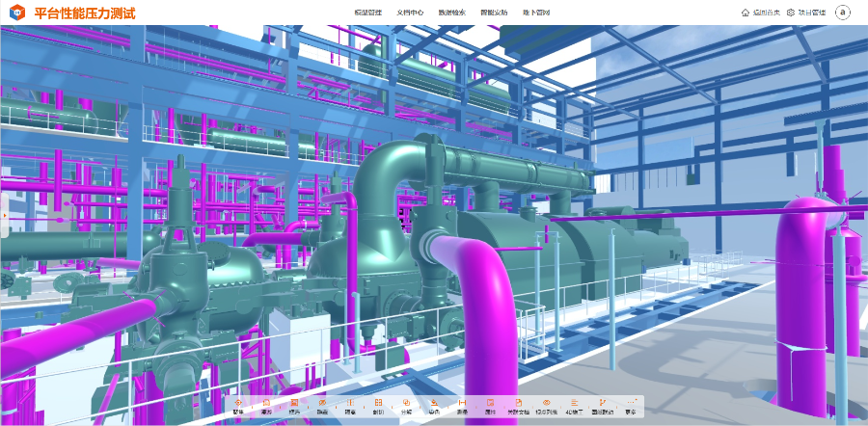Viewport: 868px width, 426px height.
Task: Expand the collapsed left side panel handle
Action: pos(3,217)
